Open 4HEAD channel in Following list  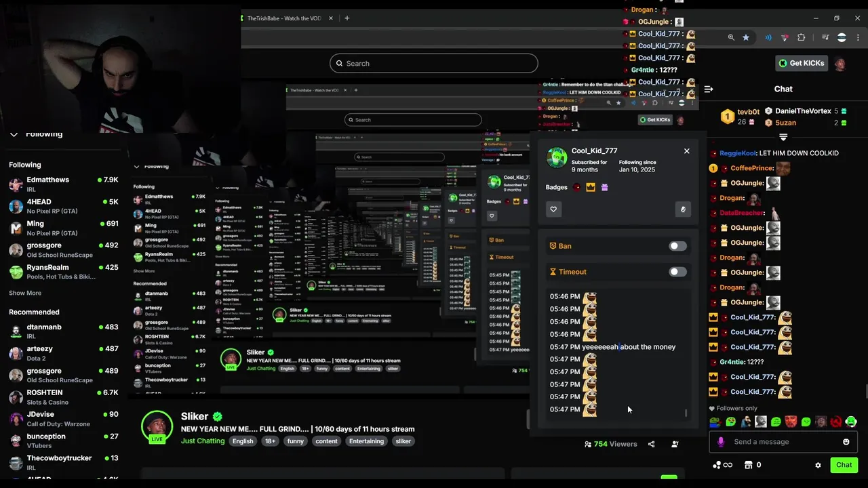pos(64,206)
